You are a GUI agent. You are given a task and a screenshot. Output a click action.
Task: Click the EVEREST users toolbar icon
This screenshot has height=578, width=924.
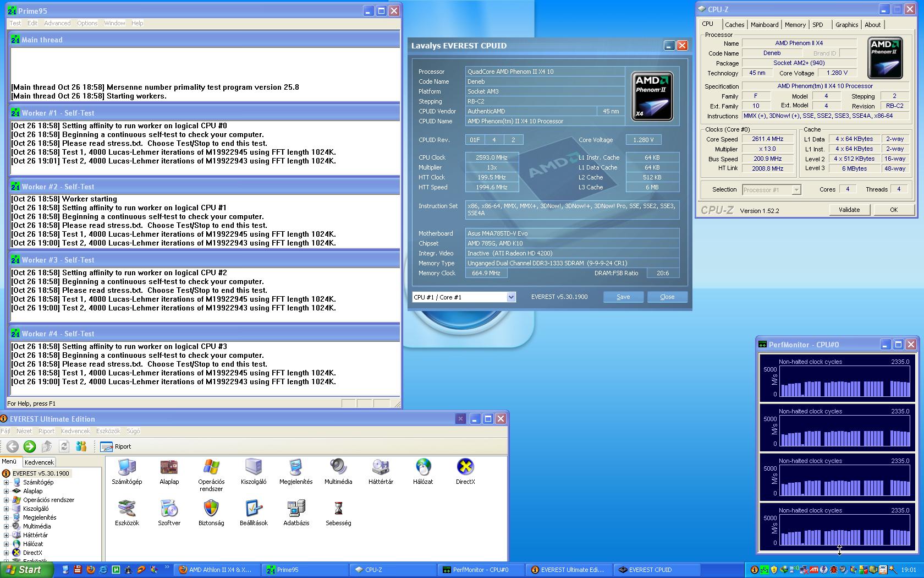81,446
